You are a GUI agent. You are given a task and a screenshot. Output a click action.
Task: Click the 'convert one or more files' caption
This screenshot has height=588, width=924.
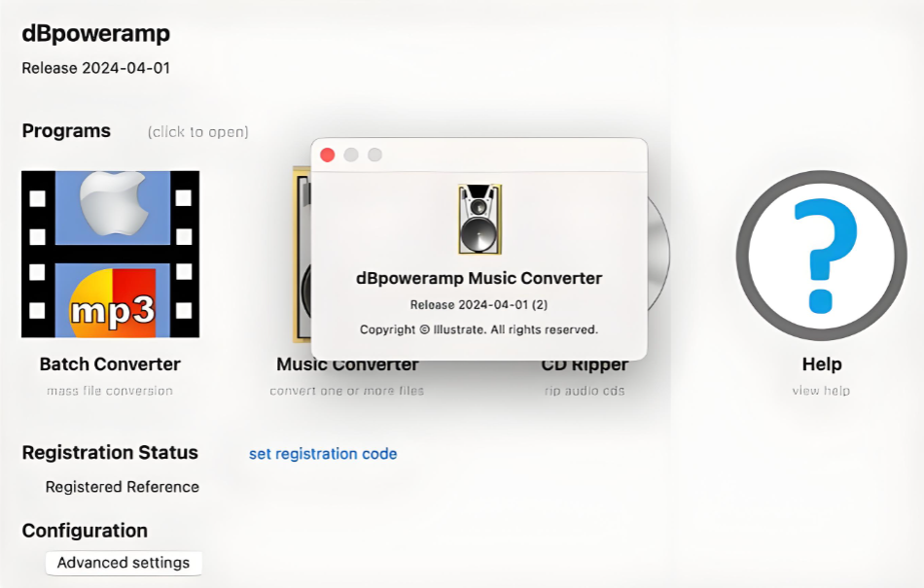click(346, 391)
